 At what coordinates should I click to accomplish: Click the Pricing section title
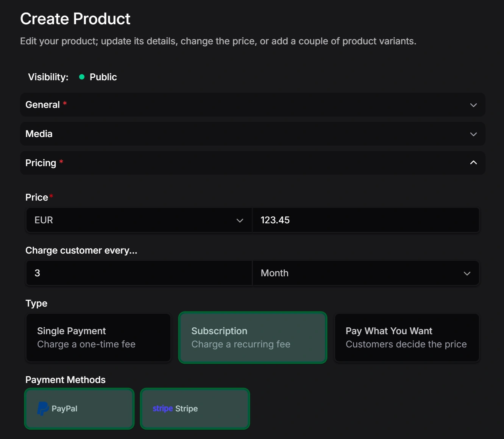click(41, 163)
